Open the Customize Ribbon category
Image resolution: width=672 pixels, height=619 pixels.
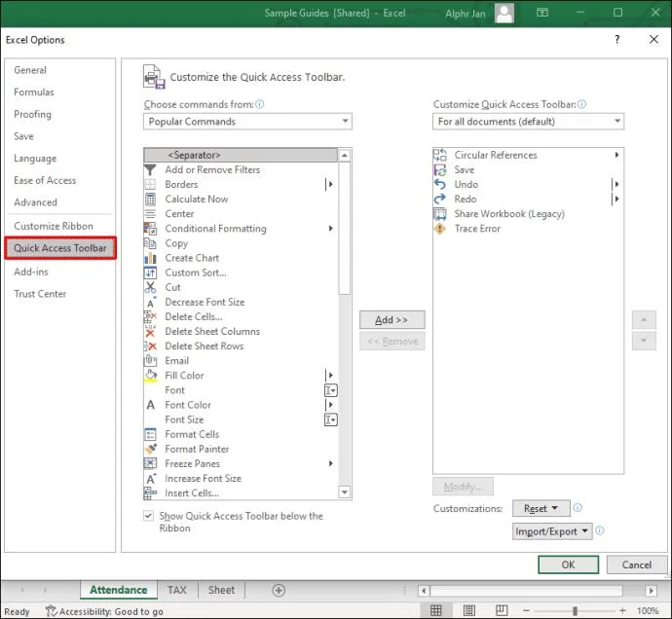pyautogui.click(x=54, y=226)
